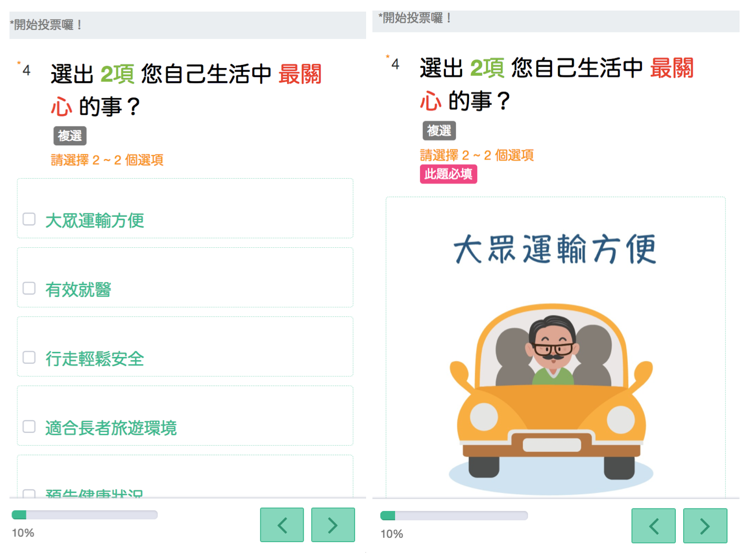Viewport: 748px width, 560px height.
Task: Check the 有效就醫 checkbox
Action: (x=29, y=288)
